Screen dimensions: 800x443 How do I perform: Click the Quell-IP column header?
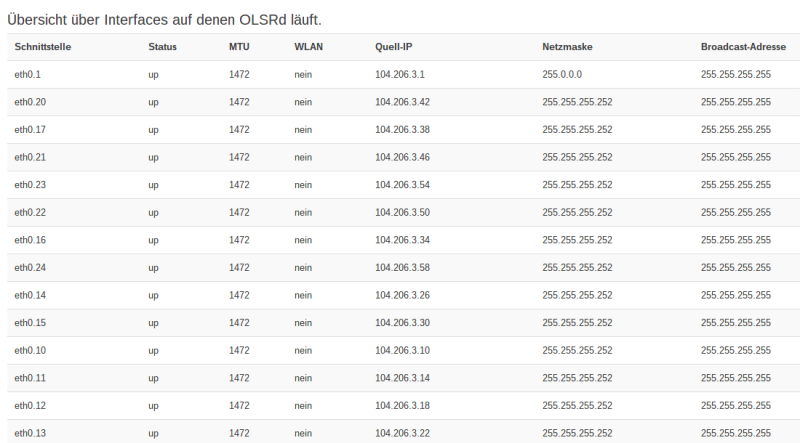(393, 47)
